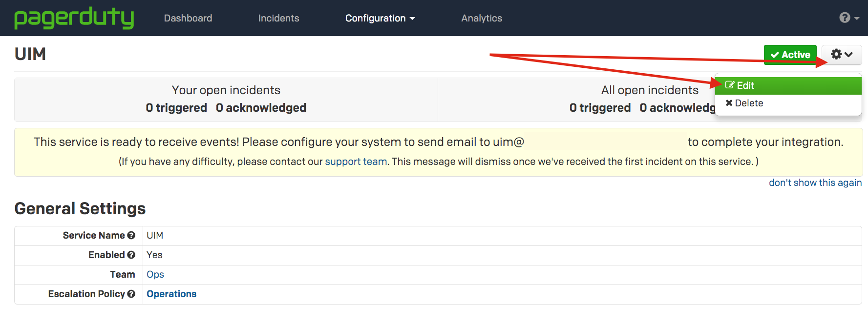Image resolution: width=868 pixels, height=325 pixels.
Task: Open the help menu chevron
Action: point(856,18)
